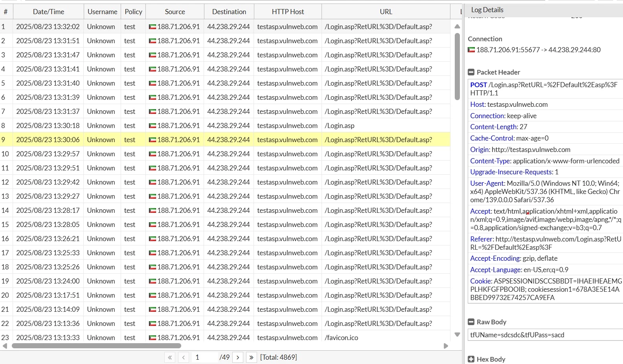623x364 pixels.
Task: Click the Content-Length: 27 header line
Action: [499, 127]
